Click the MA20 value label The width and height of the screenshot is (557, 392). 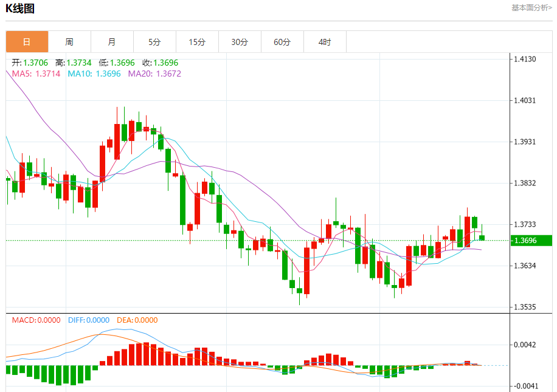pos(154,74)
